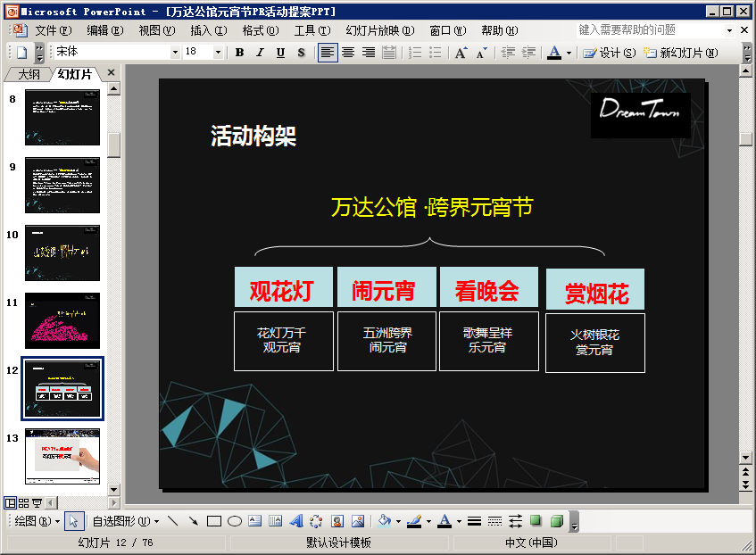Open the Draw menu

coord(37,521)
